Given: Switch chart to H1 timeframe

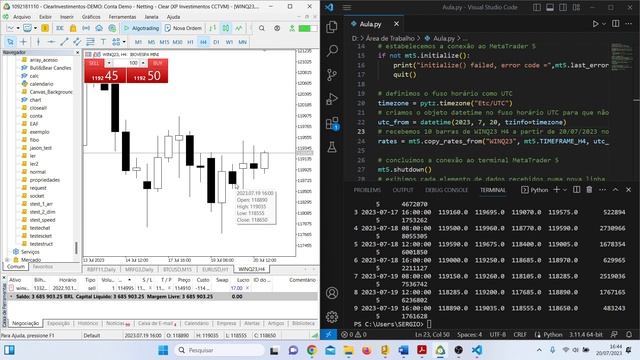Looking at the screenshot, I should pos(190,42).
